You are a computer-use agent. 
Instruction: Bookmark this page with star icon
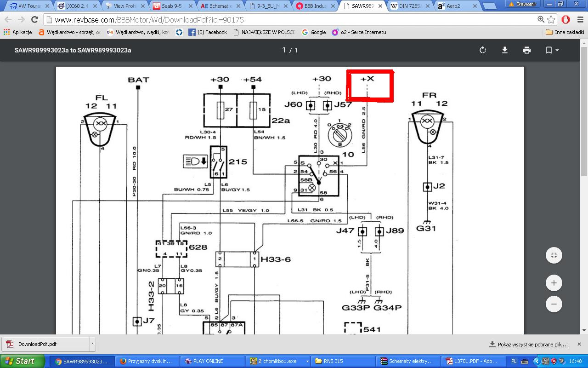coord(551,20)
